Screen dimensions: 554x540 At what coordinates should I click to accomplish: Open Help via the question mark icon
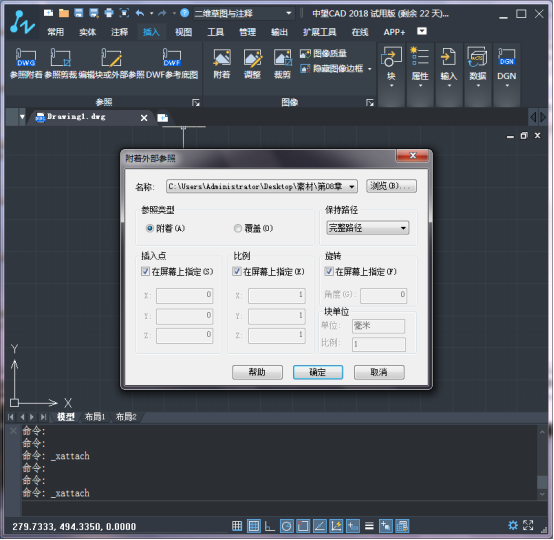(x=184, y=13)
